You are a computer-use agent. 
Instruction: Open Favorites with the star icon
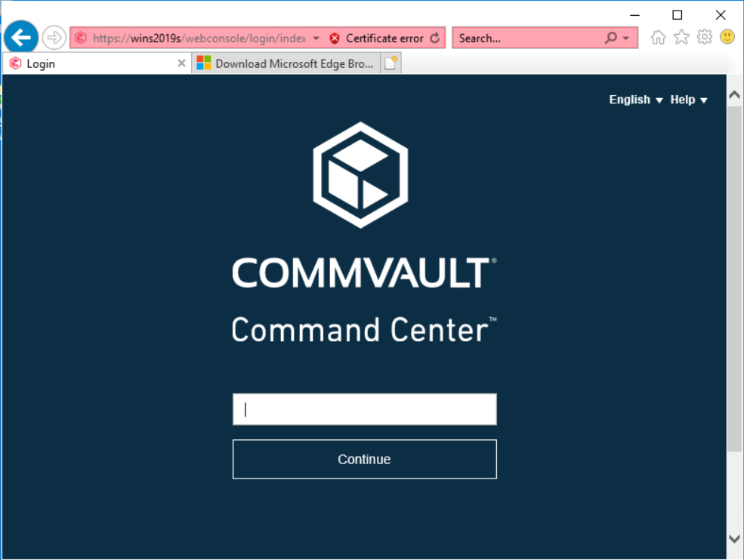[681, 37]
